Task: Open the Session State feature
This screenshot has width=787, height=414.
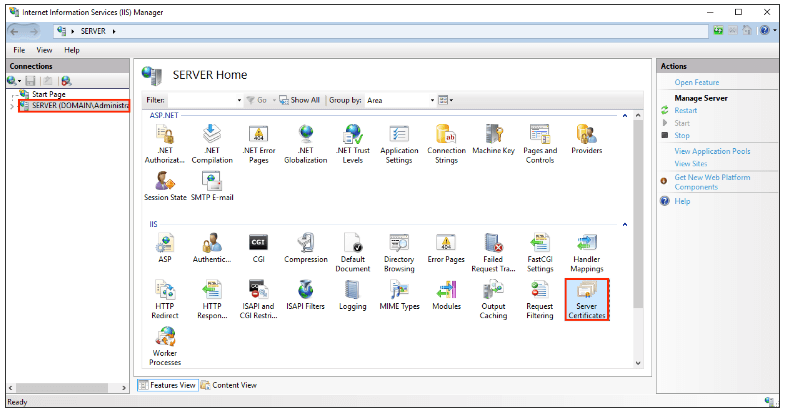Action: pos(165,186)
